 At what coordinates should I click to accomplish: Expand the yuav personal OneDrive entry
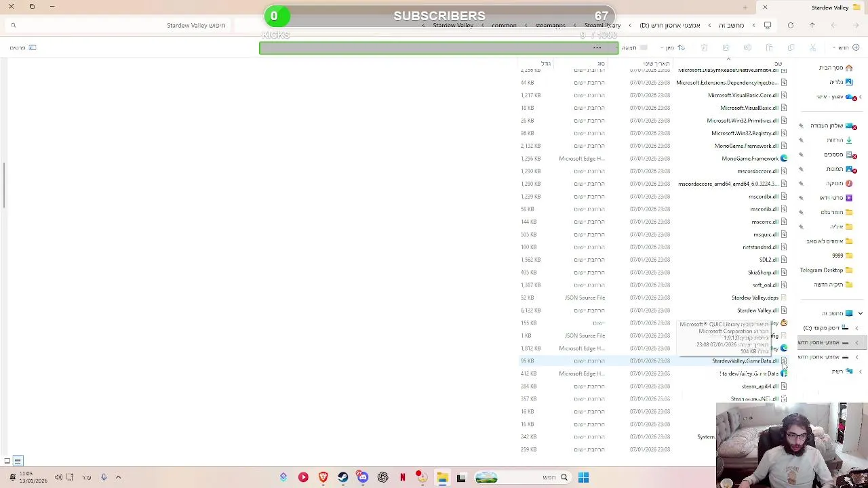pos(860,97)
